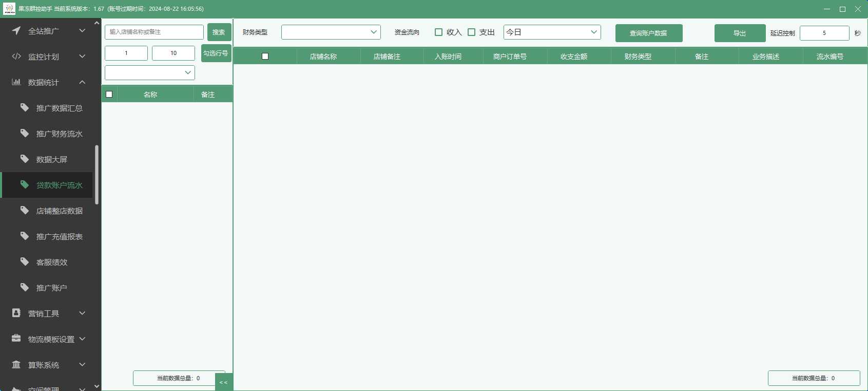
Task: Click the tag icon beside 数据大屏
Action: [25, 159]
